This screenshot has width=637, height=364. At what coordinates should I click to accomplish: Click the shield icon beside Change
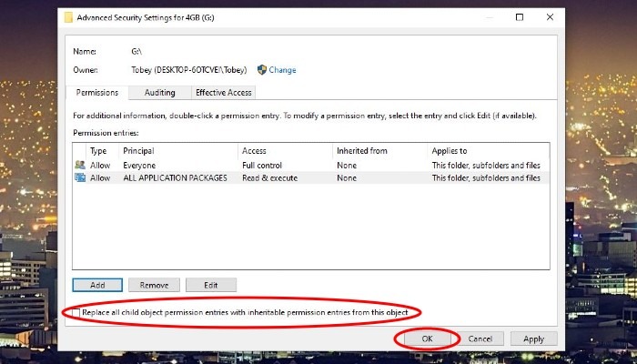point(262,70)
